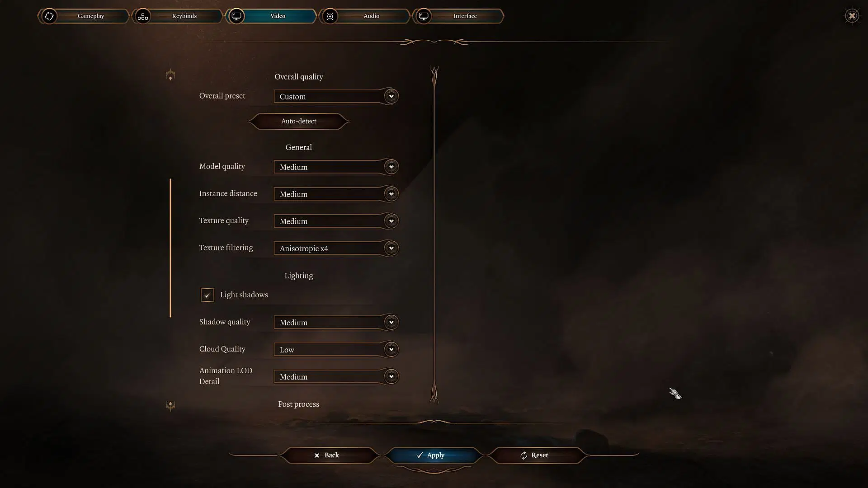Expand the Texture filtering dropdown
This screenshot has width=868, height=488.
point(391,248)
